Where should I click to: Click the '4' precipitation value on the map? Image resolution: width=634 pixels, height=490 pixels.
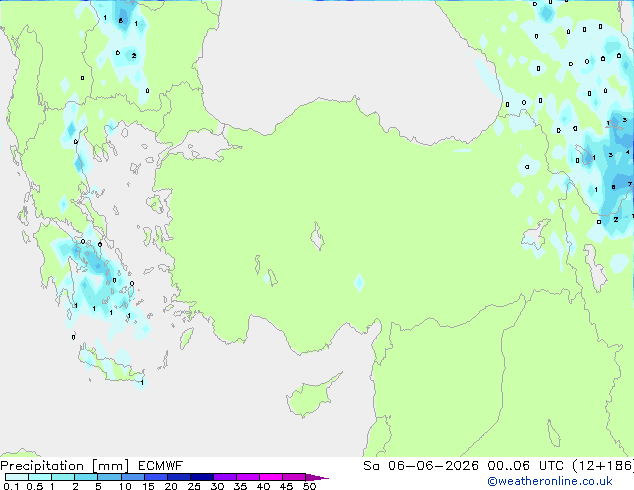[x=628, y=152]
